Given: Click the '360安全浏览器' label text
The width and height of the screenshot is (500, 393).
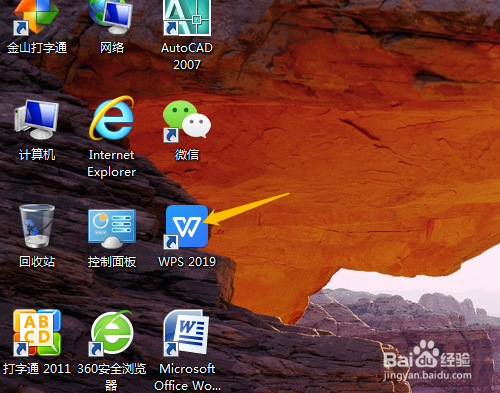Looking at the screenshot, I should click(x=112, y=377).
